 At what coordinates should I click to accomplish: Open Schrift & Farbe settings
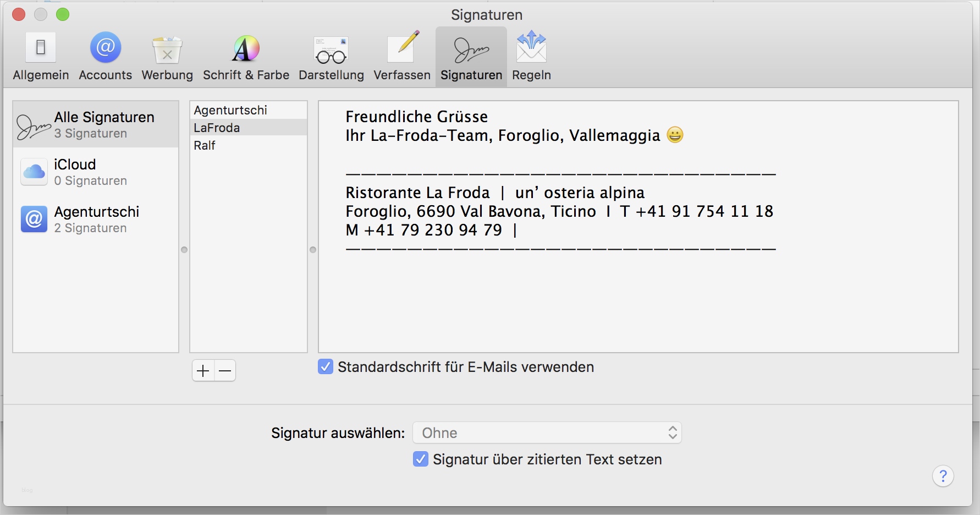245,55
